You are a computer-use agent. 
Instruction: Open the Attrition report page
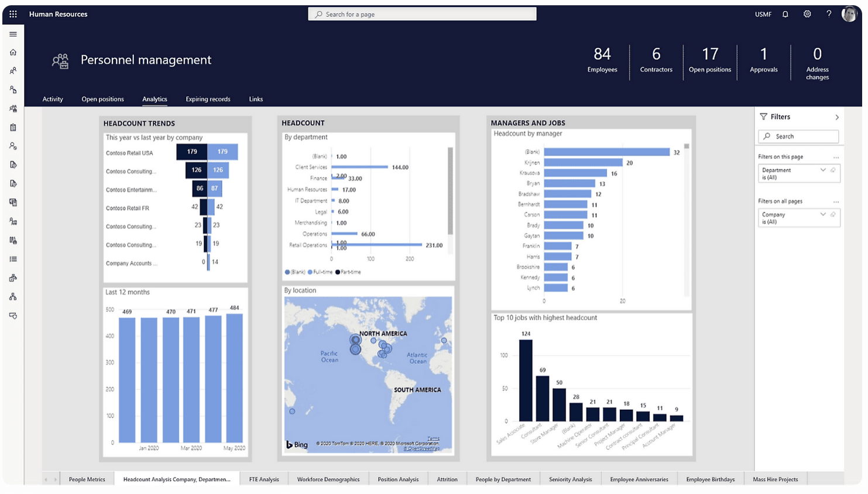click(x=447, y=479)
